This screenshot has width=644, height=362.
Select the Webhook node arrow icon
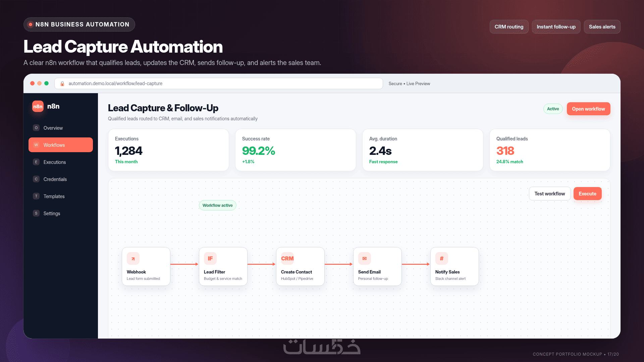133,258
